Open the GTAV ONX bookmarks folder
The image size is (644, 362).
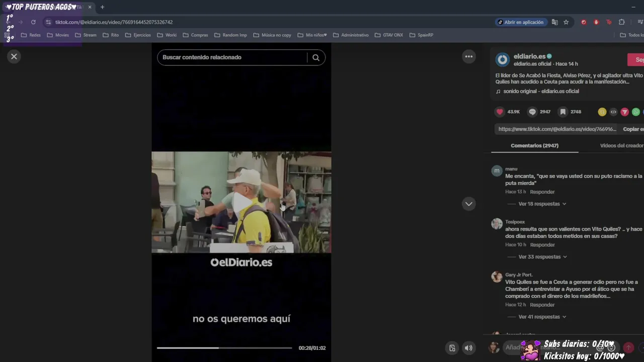point(389,35)
